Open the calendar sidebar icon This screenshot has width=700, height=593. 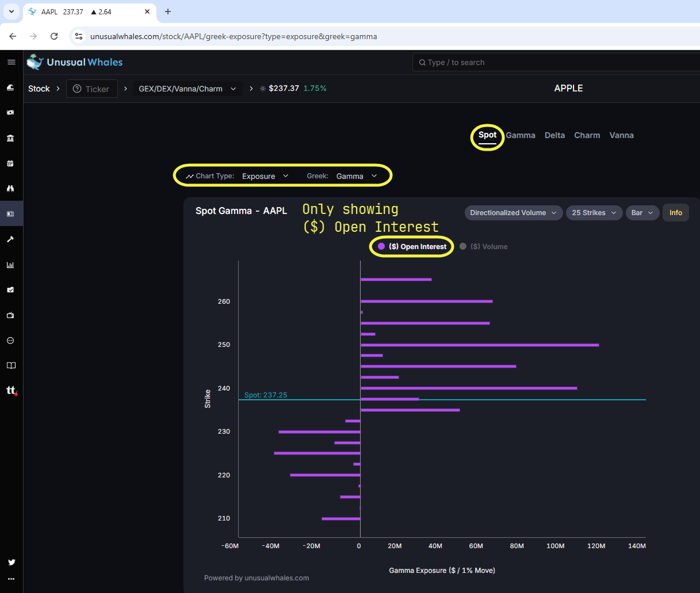click(10, 163)
